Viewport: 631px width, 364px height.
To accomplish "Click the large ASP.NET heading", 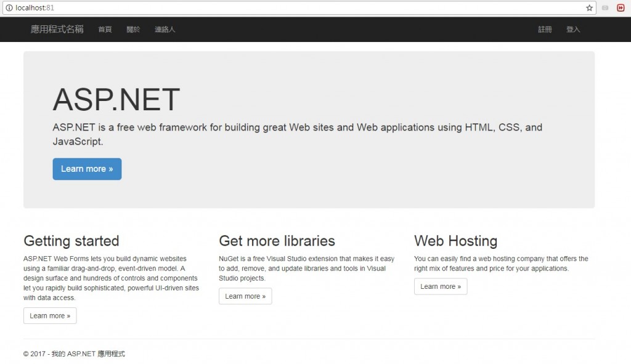I will coord(116,99).
